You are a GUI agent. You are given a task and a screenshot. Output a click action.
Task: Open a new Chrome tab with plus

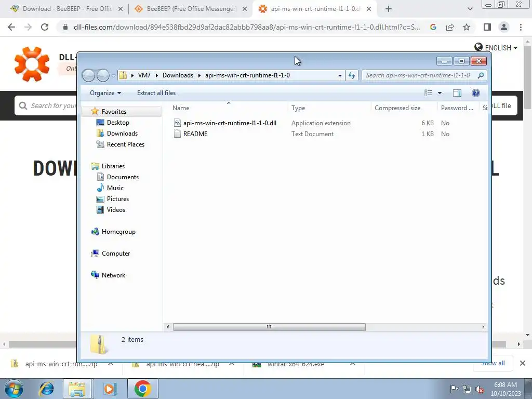[389, 9]
